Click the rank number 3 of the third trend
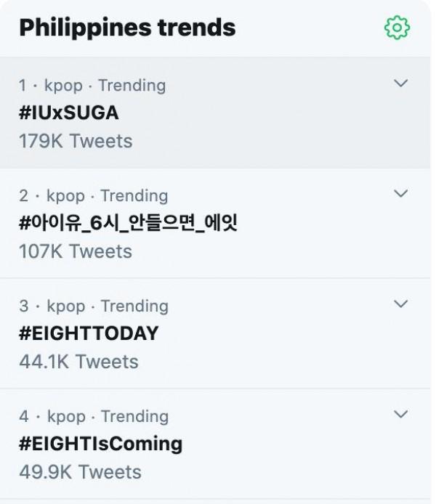 24,306
